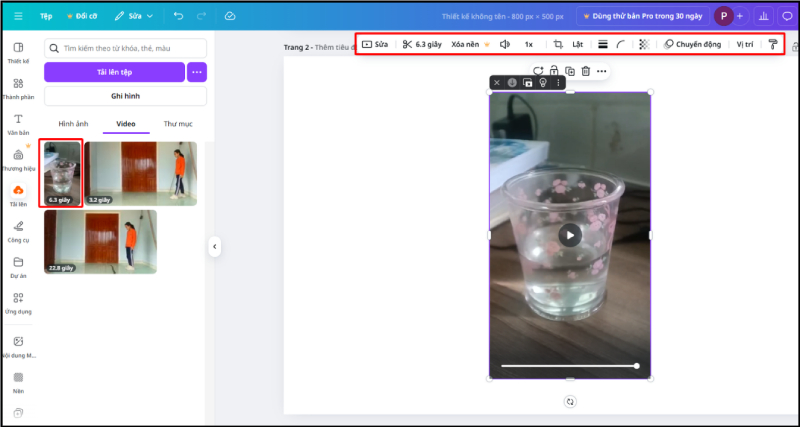Click the undo arrow in top bar

point(178,16)
